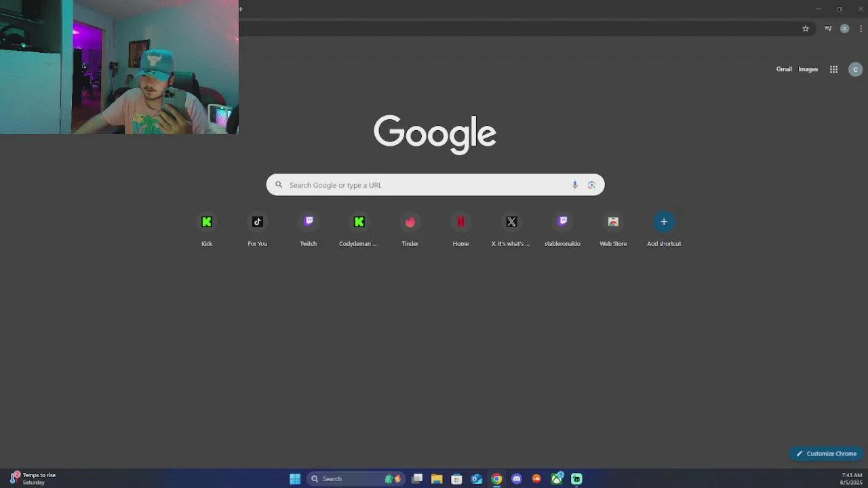The height and width of the screenshot is (488, 868).
Task: Open the Google apps grid
Action: coord(833,69)
